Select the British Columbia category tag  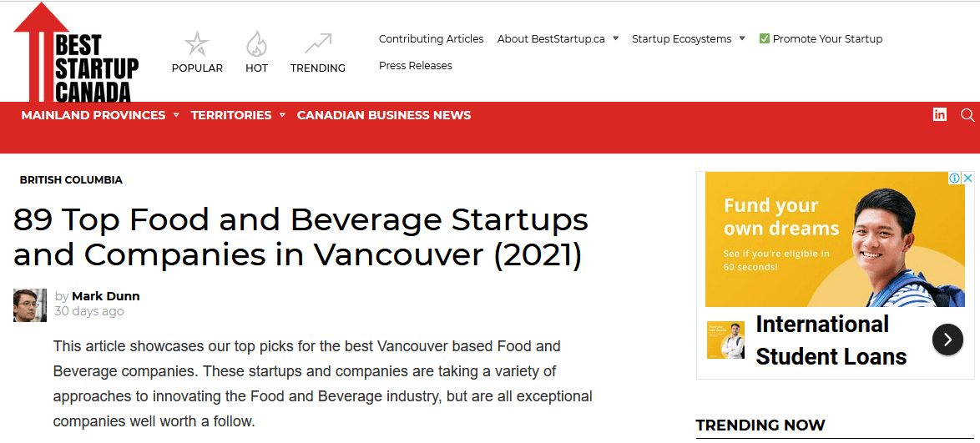pyautogui.click(x=71, y=180)
